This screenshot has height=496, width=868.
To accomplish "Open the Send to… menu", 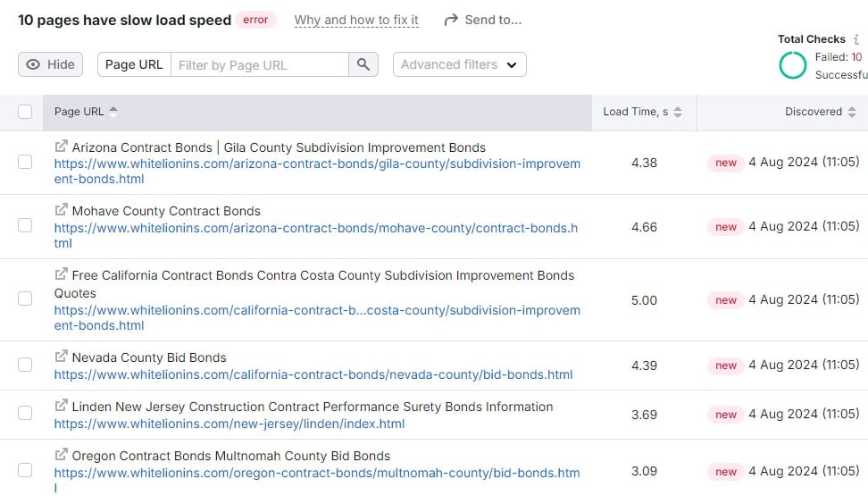I will 483,20.
